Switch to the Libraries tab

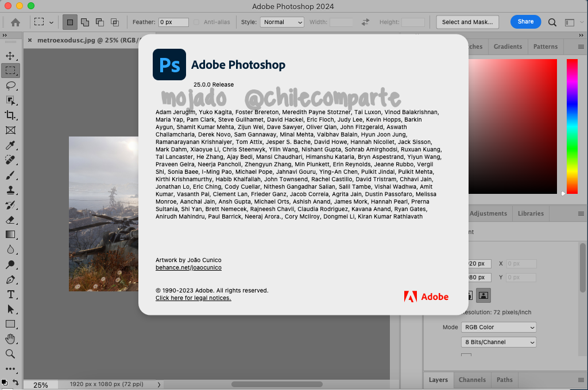coord(531,213)
